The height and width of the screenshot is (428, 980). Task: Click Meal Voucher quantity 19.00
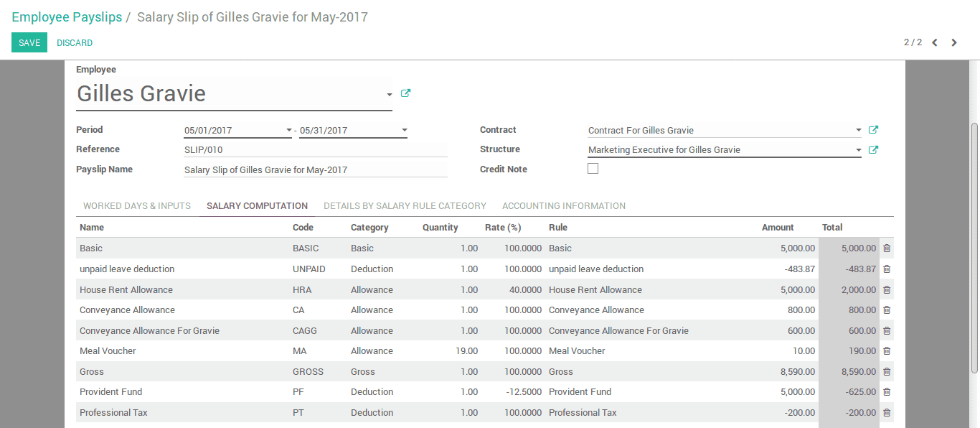[x=467, y=351]
